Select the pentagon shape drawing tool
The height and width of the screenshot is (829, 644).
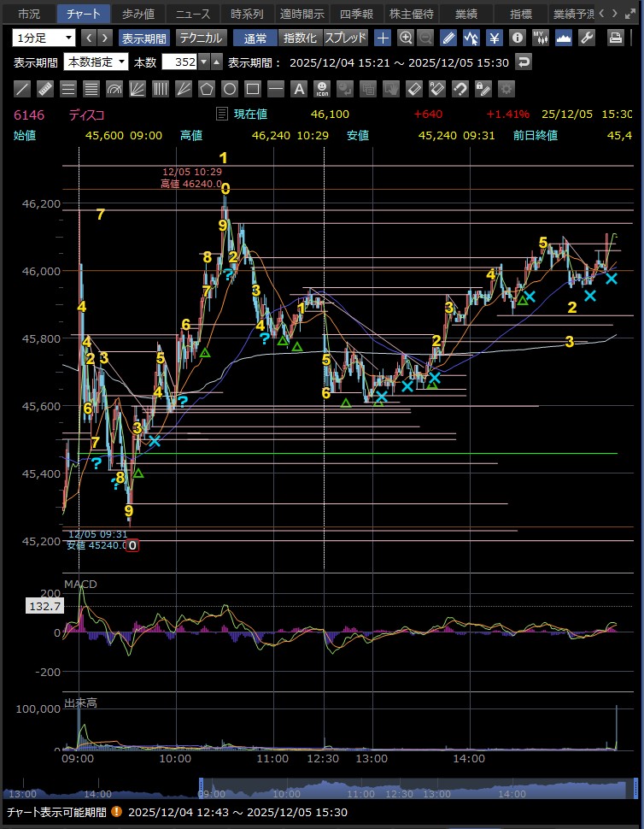206,88
